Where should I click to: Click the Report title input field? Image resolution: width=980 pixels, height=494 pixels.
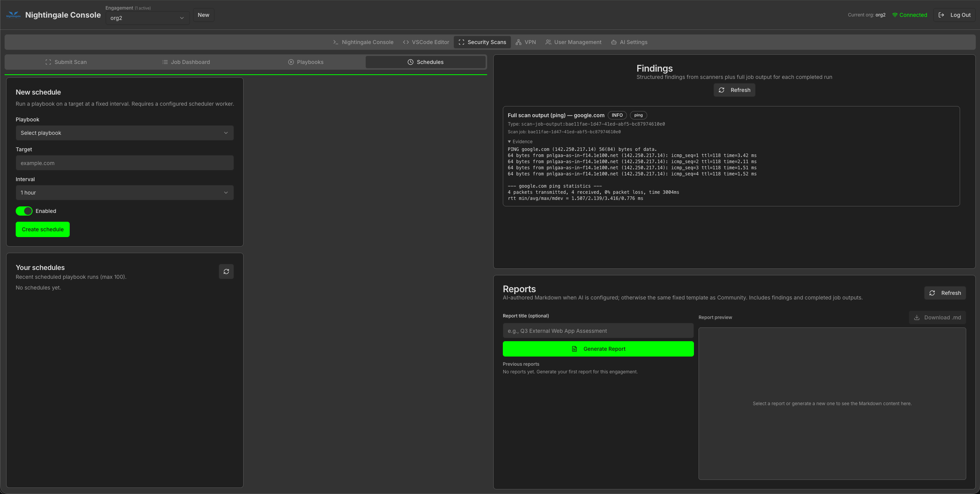[598, 331]
